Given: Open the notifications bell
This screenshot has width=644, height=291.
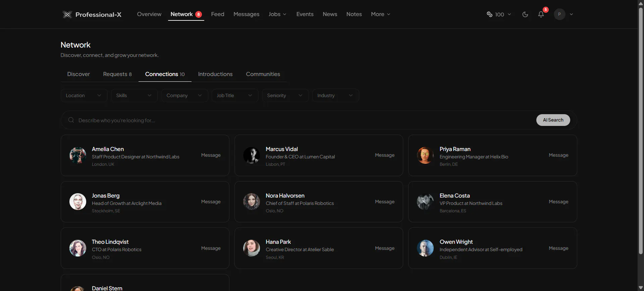Looking at the screenshot, I should pos(541,14).
